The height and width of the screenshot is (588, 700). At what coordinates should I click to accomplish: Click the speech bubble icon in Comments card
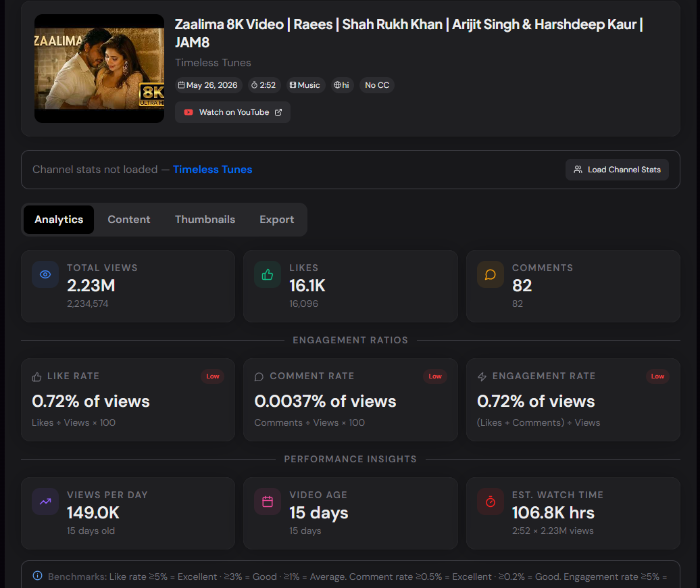click(x=490, y=274)
